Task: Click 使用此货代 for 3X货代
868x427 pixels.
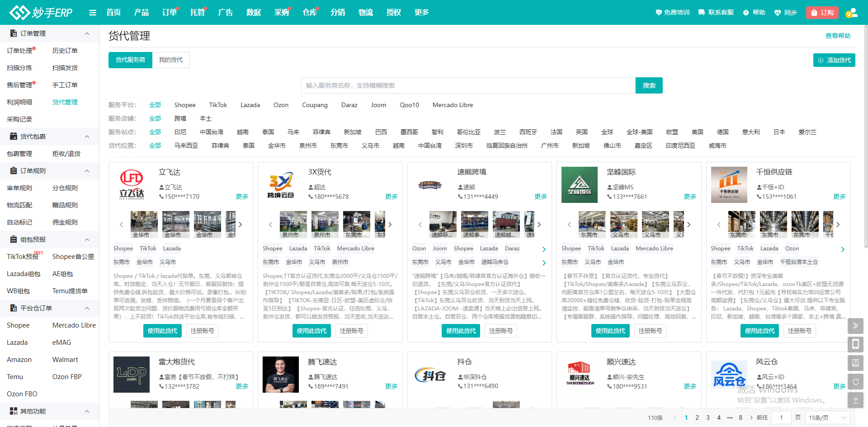Action: pyautogui.click(x=311, y=331)
